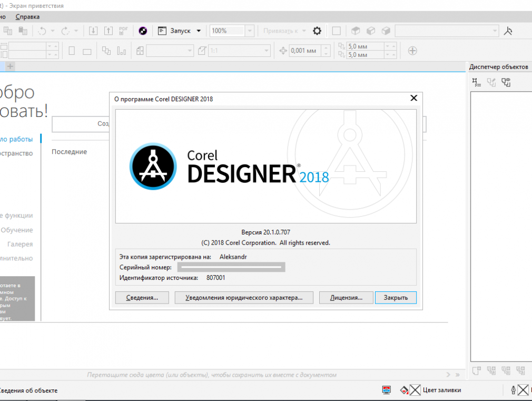Click the Запуск launch button
The image size is (532, 401).
tap(175, 31)
